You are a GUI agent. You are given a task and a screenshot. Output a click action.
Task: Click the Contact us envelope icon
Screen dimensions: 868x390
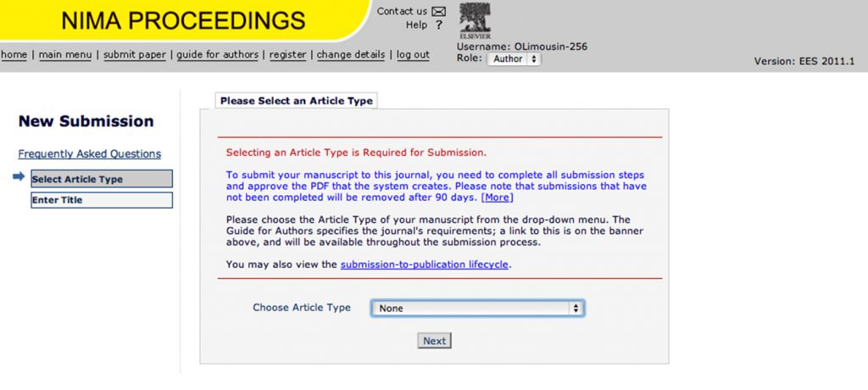click(438, 11)
